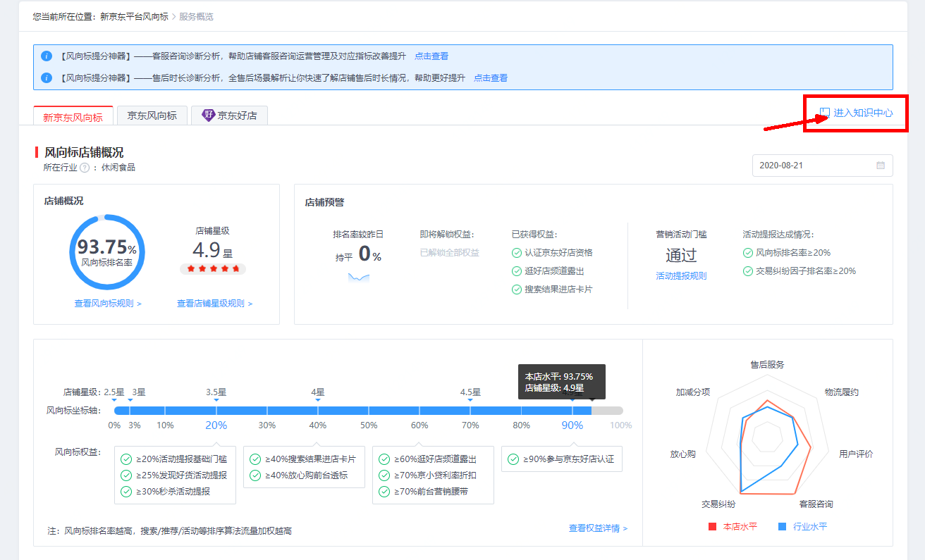Click the 加减分项 radar axis label

point(693,392)
